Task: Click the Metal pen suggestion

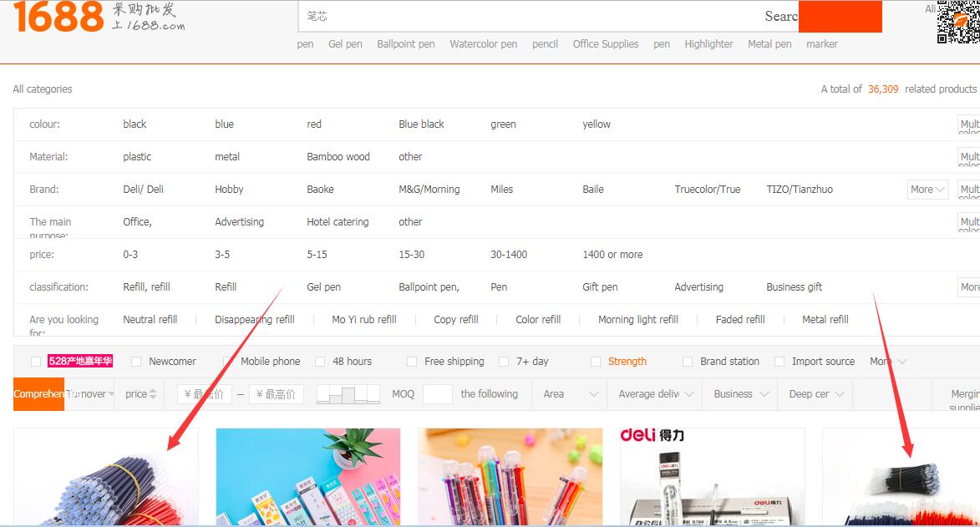Action: click(x=769, y=43)
